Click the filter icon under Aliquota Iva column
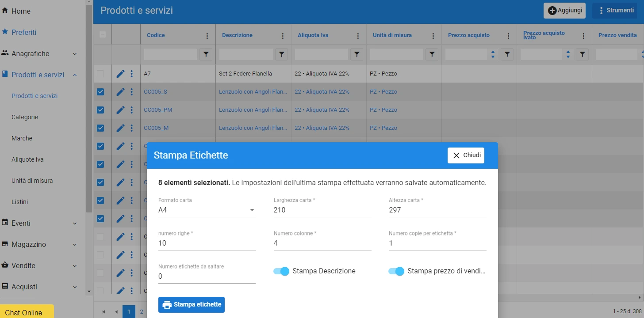The height and width of the screenshot is (318, 644). coord(356,54)
